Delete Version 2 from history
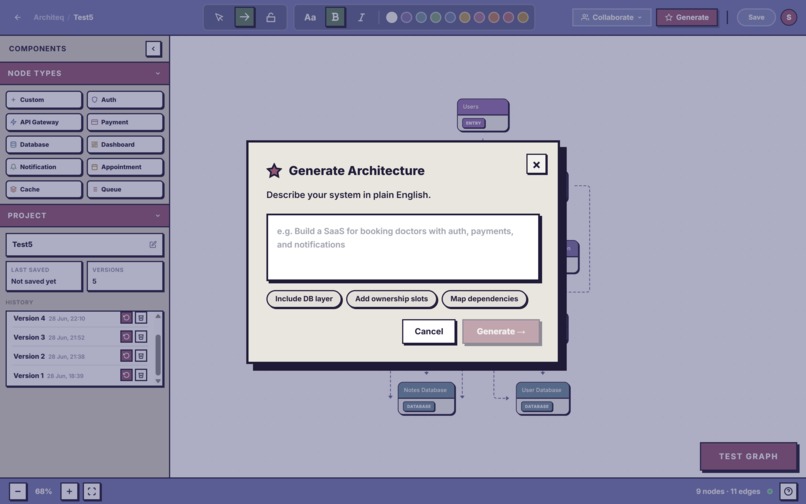 click(141, 356)
